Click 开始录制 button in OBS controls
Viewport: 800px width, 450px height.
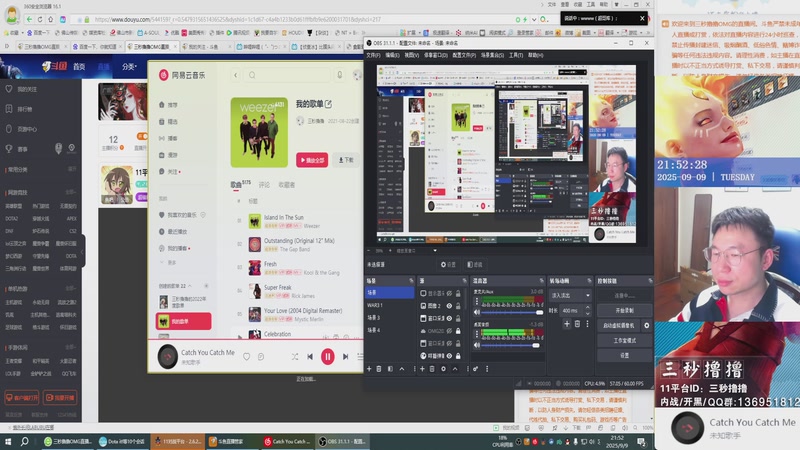tap(624, 310)
